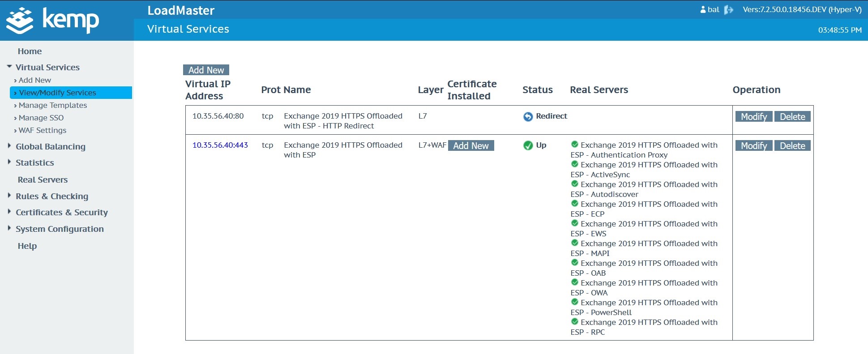Click the blue Redirect status icon
Screen dimensions: 868x354
[528, 117]
